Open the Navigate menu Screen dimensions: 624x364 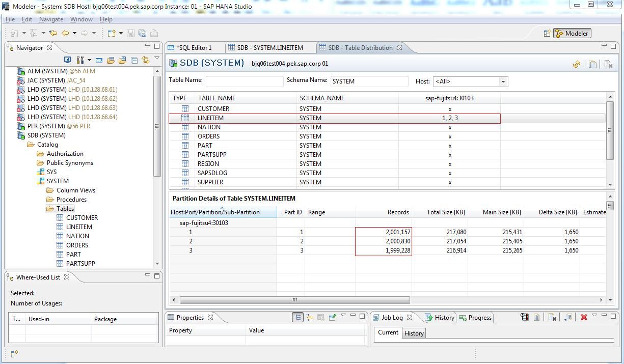(x=51, y=19)
